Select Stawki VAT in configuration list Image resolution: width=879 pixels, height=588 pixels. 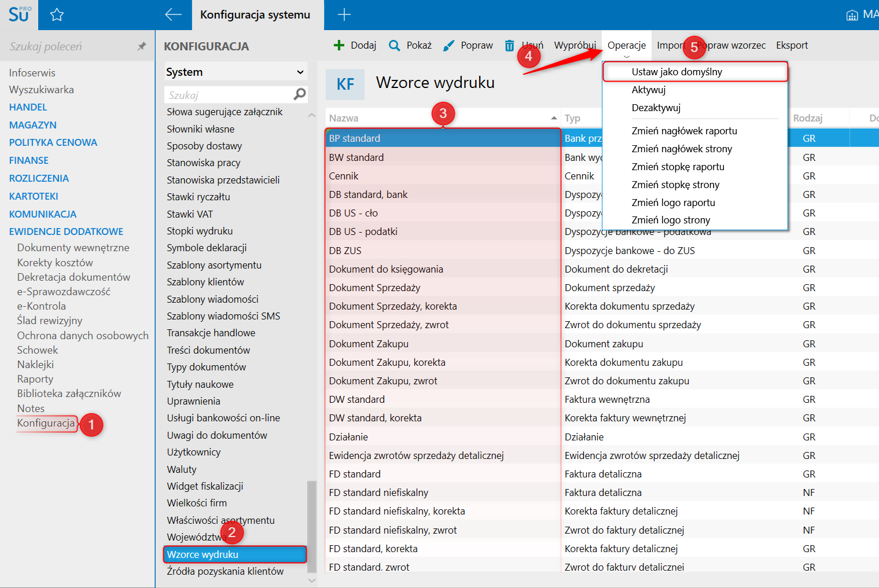click(190, 214)
